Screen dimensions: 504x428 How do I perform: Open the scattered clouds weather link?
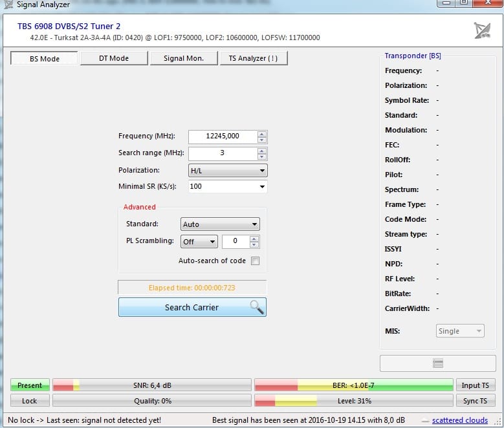point(459,420)
